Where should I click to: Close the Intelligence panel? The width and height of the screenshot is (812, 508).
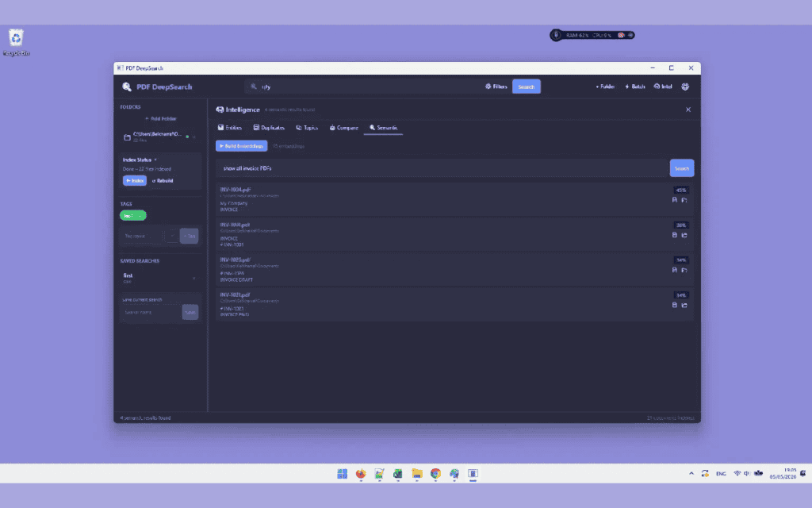688,110
